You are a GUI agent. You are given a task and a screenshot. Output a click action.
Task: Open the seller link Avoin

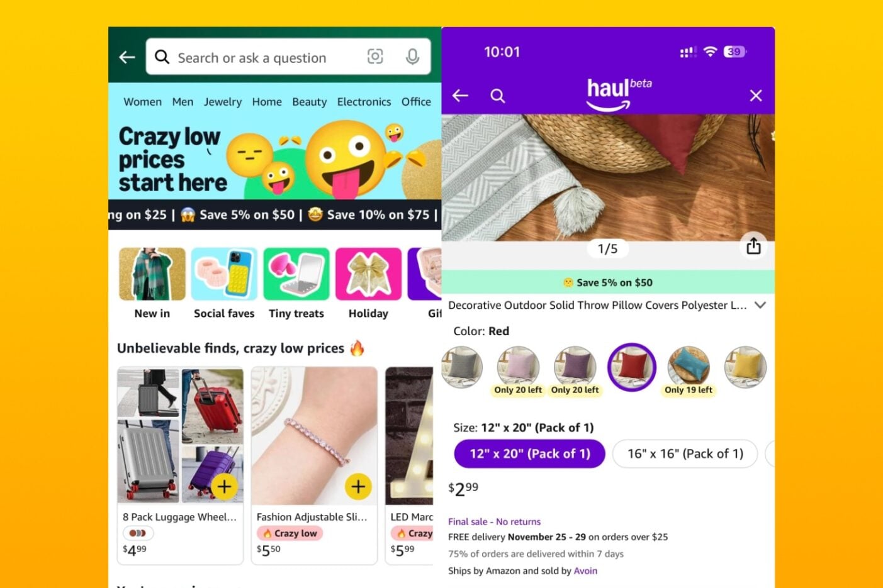click(x=585, y=571)
